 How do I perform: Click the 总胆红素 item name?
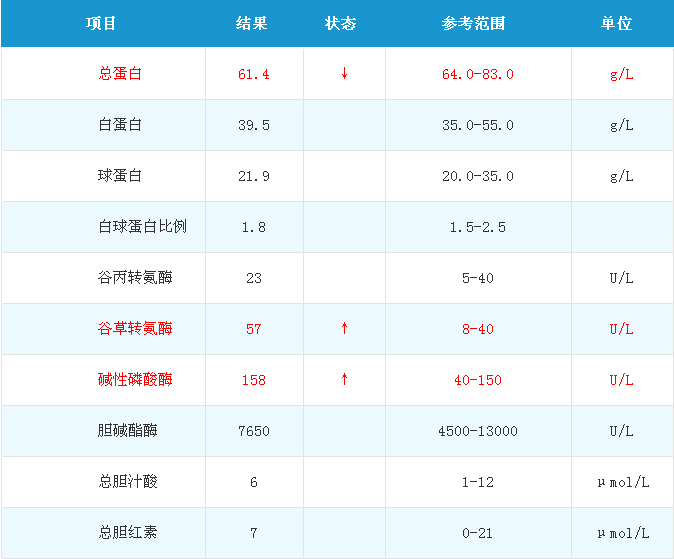click(127, 533)
